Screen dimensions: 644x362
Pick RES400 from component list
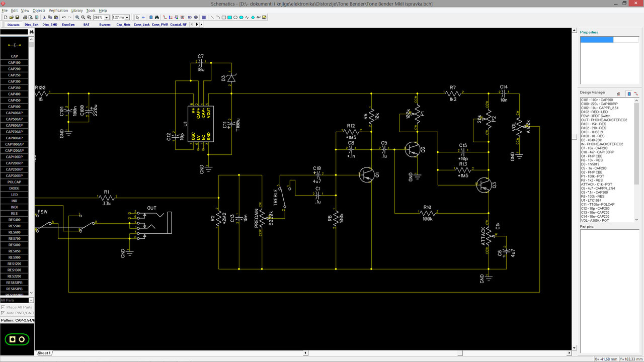(14, 220)
